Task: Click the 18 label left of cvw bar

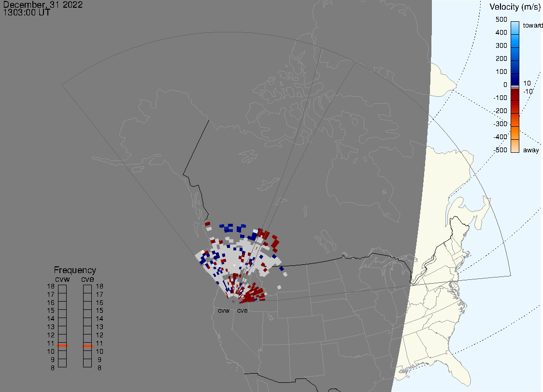Action: (x=51, y=286)
